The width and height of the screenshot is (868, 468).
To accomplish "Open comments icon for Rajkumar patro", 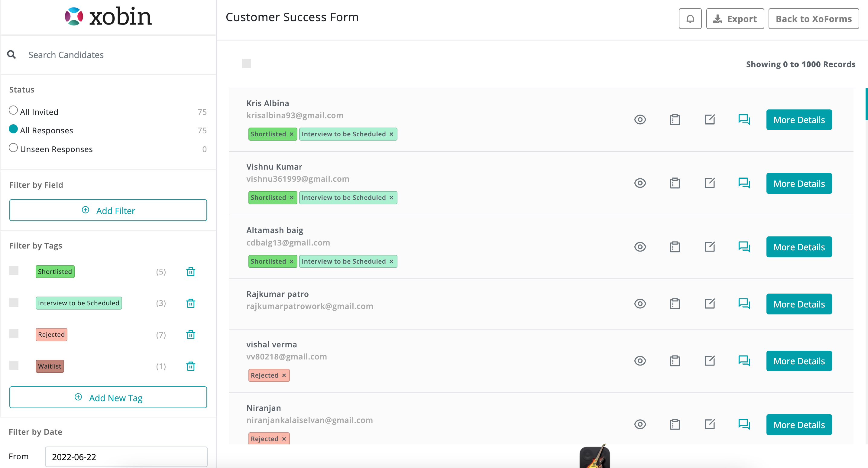I will tap(744, 304).
